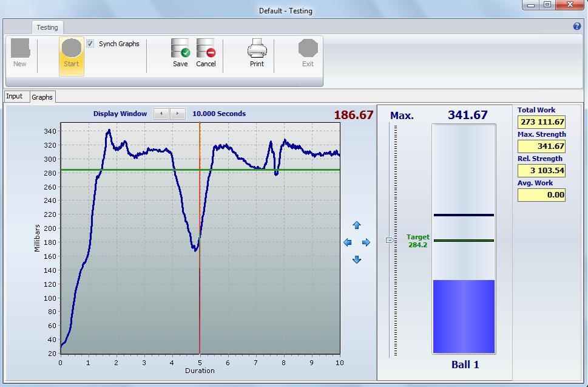Click the Max. Strength value field
This screenshot has width=588, height=387.
[x=541, y=146]
